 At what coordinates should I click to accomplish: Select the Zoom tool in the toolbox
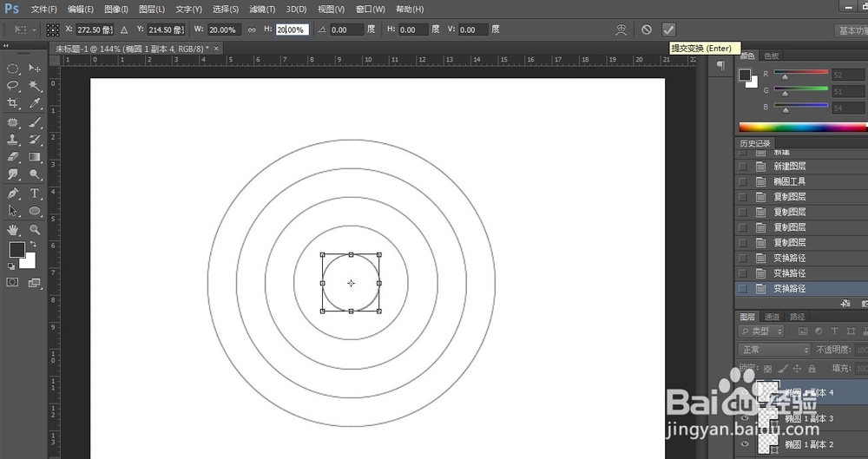click(35, 229)
